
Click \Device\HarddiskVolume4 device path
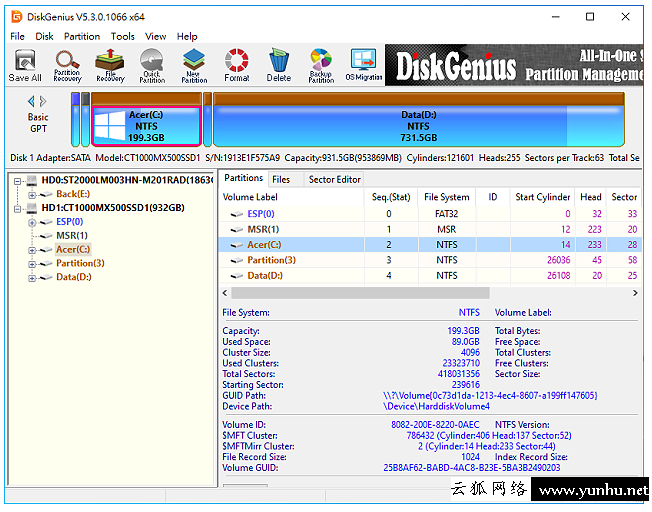pyautogui.click(x=436, y=406)
